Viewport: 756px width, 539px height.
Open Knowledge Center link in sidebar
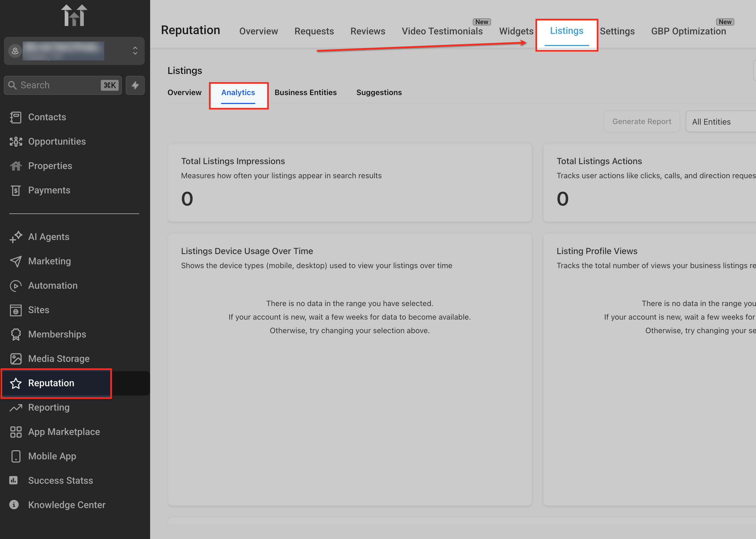click(66, 505)
